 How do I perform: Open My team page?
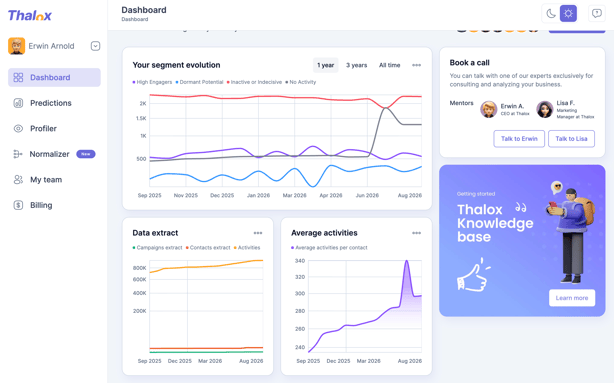46,179
